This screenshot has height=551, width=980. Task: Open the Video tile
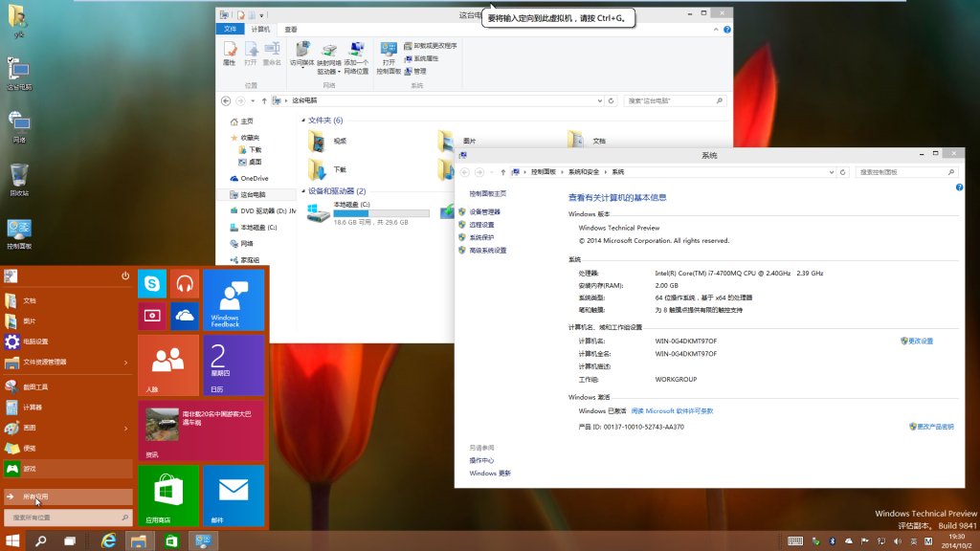pos(152,316)
